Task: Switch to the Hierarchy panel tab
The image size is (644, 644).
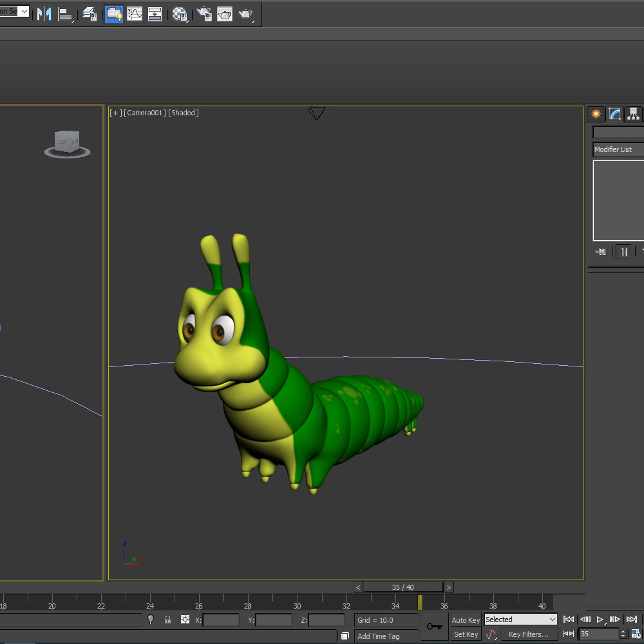Action: pos(633,114)
